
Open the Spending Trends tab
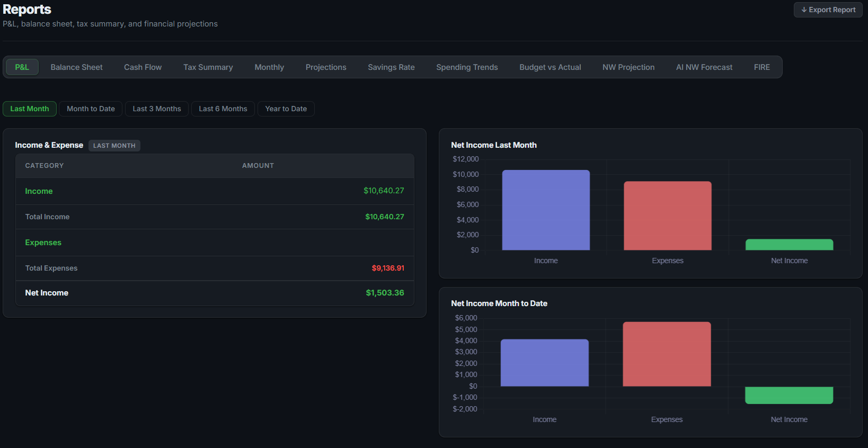(467, 67)
